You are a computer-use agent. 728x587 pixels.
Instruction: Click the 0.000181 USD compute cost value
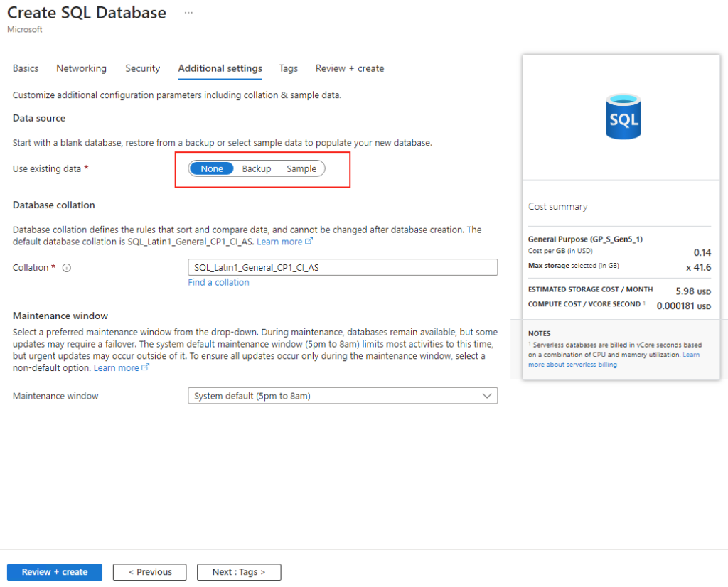tap(683, 306)
